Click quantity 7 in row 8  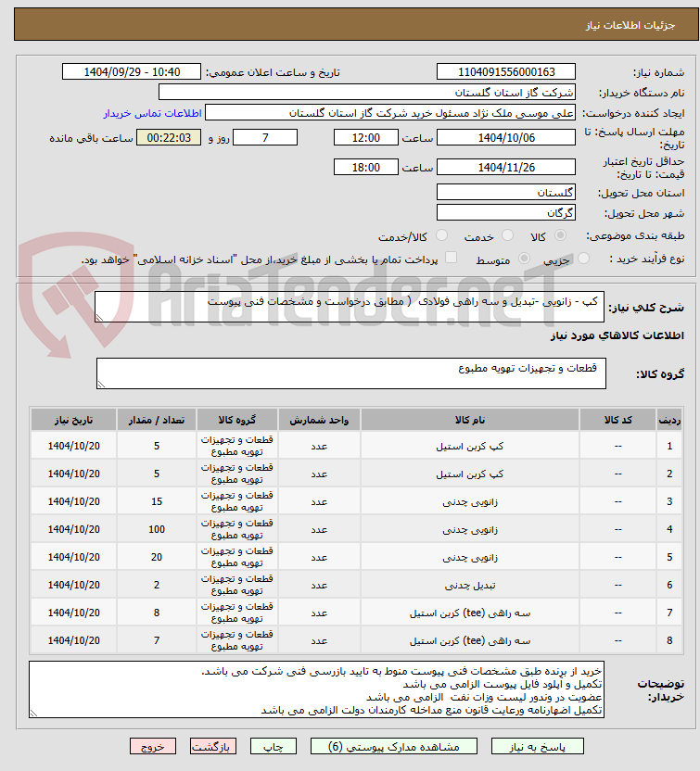157,640
